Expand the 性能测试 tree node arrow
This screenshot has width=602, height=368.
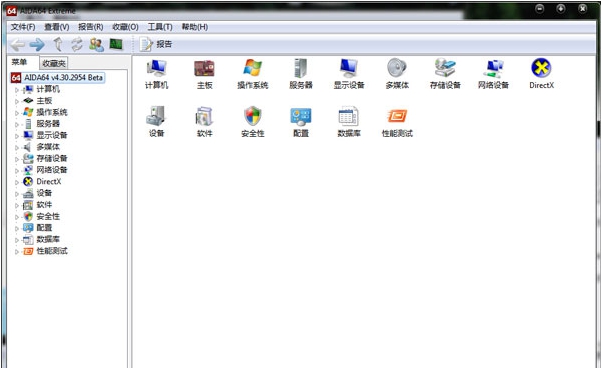(17, 252)
